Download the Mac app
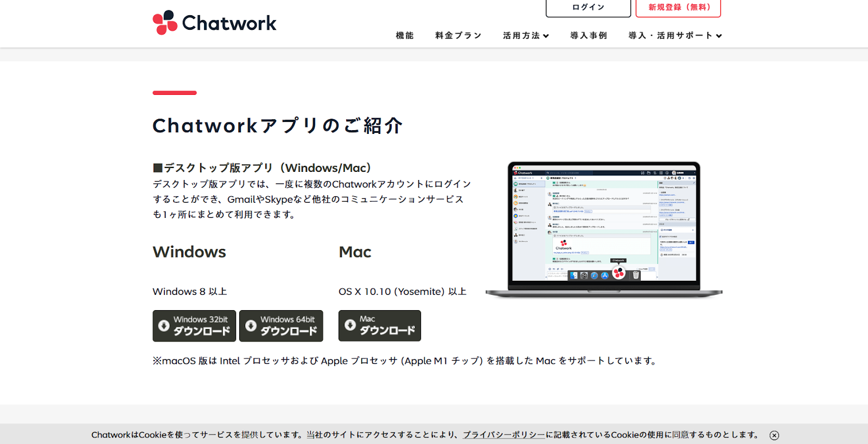This screenshot has height=444, width=868. pos(380,326)
